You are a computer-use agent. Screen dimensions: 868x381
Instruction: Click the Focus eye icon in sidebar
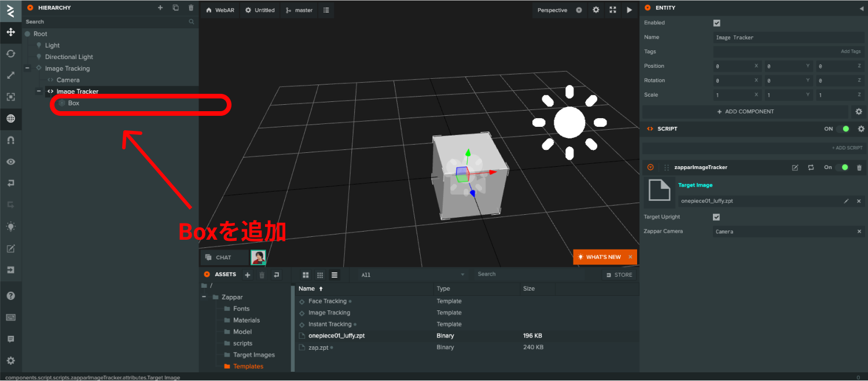[x=10, y=162]
